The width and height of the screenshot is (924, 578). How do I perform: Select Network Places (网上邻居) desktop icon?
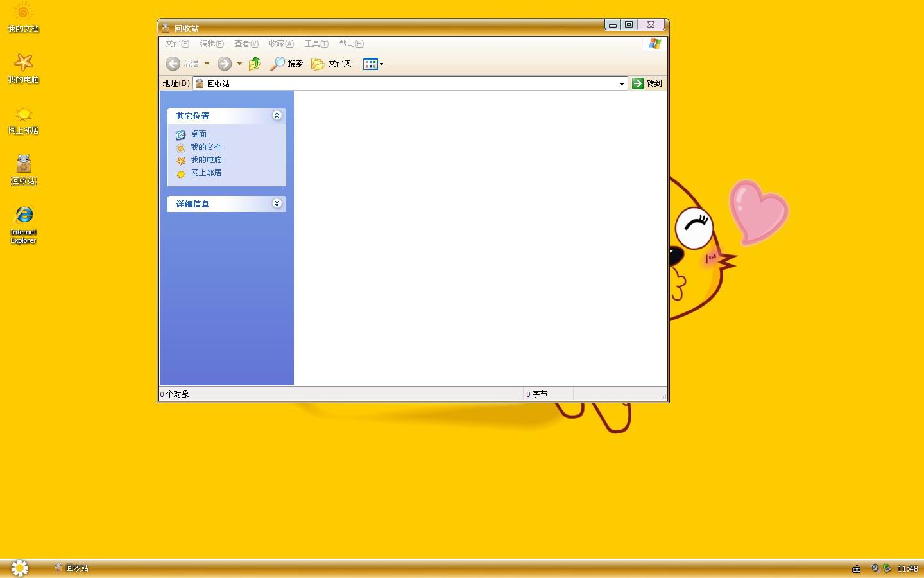23,119
